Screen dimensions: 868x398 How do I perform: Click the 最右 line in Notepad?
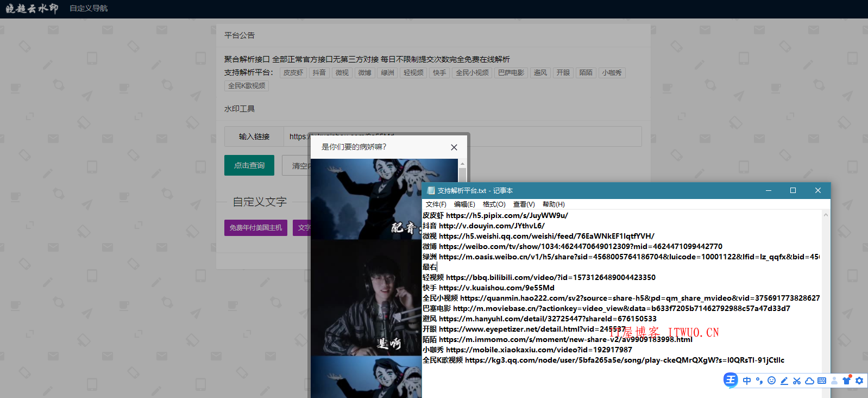pyautogui.click(x=430, y=267)
